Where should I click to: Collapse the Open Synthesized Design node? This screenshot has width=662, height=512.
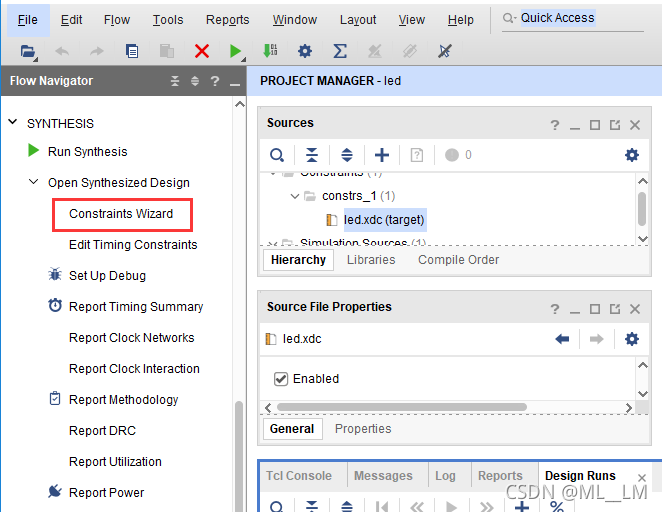click(x=34, y=183)
